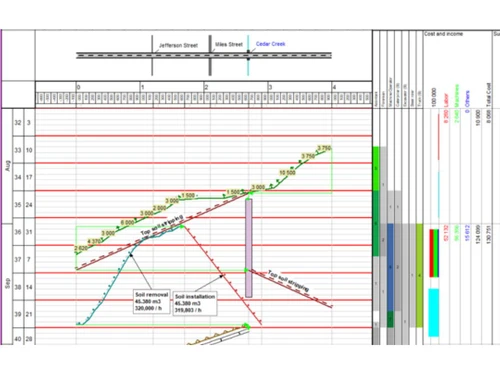Click the green Machines legend label
Viewport: 500px width, 375px height.
(457, 96)
